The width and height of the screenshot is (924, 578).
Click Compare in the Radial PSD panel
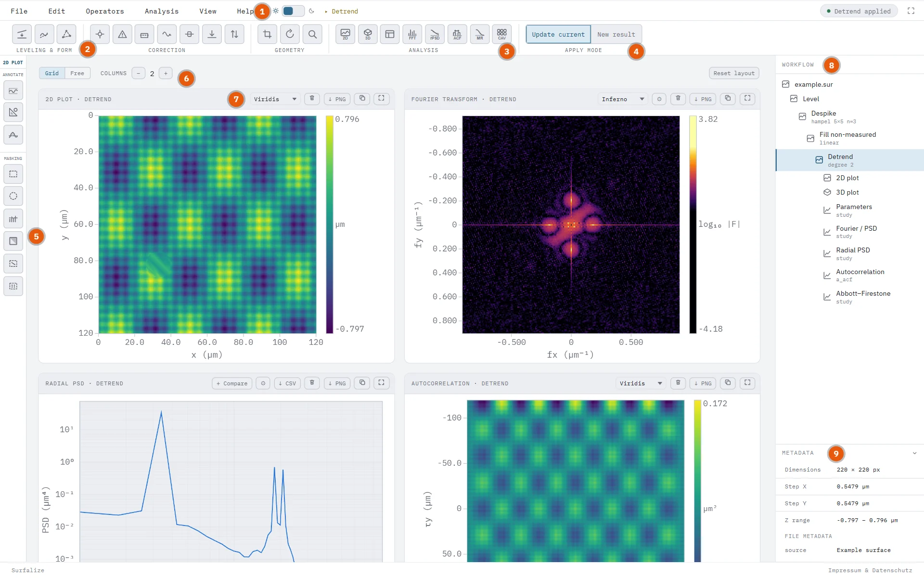(x=232, y=383)
